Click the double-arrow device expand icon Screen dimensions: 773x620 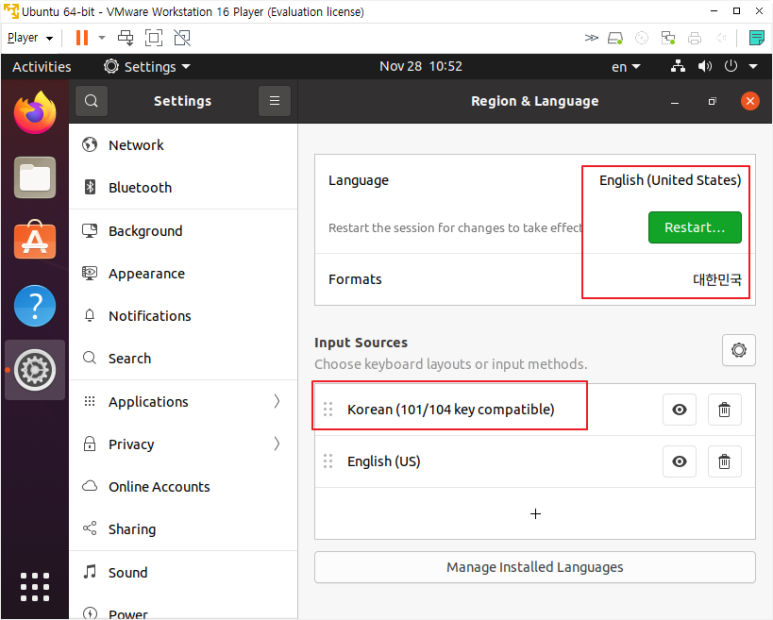click(591, 37)
